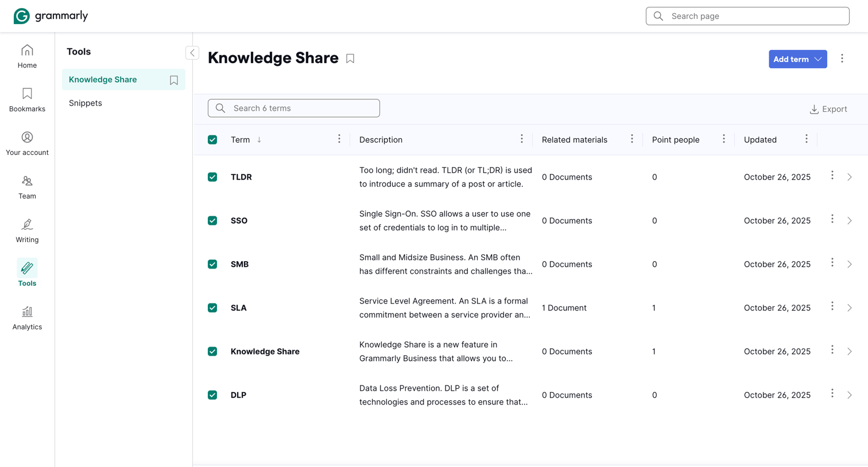
Task: Open the SLA term
Action: click(x=238, y=308)
